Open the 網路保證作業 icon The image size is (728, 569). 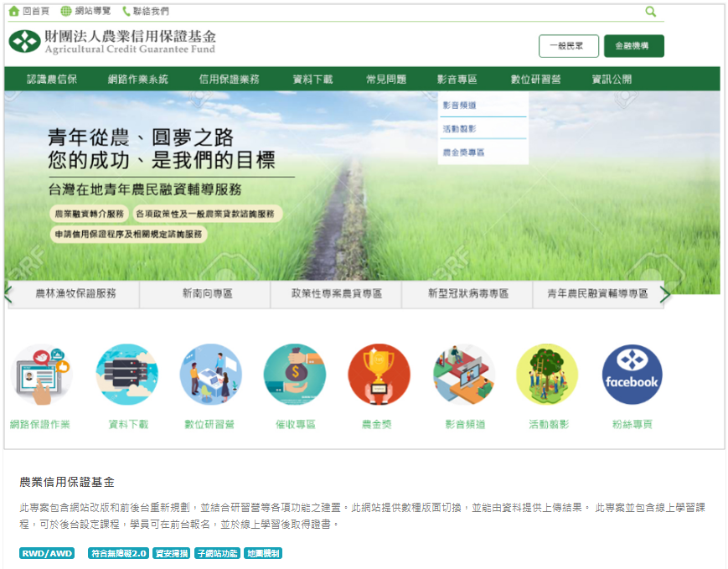41,375
